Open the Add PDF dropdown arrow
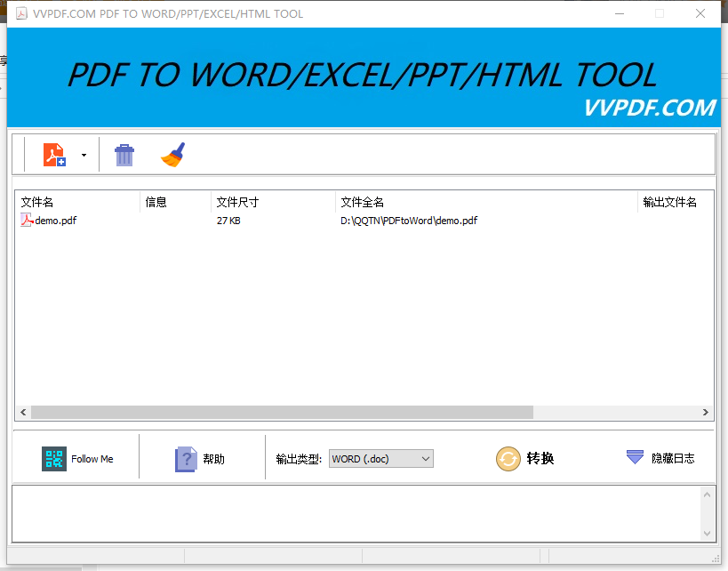This screenshot has width=728, height=571. (x=84, y=155)
